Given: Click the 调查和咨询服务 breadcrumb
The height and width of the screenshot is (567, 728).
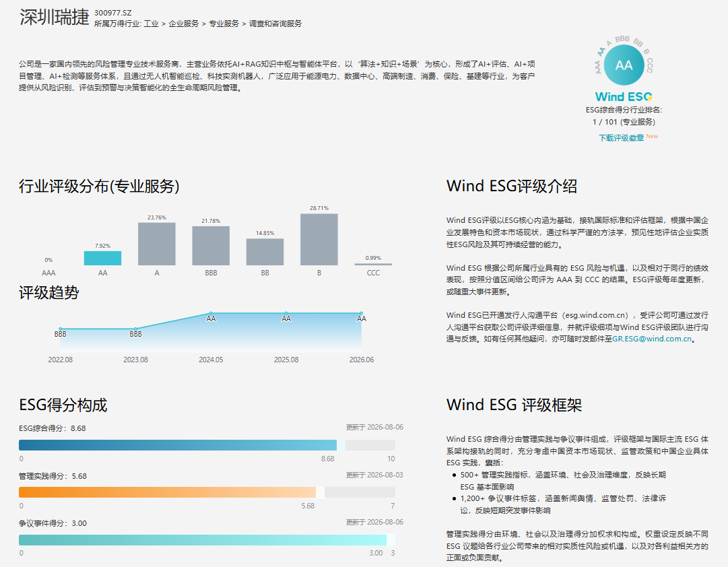Looking at the screenshot, I should coord(275,24).
